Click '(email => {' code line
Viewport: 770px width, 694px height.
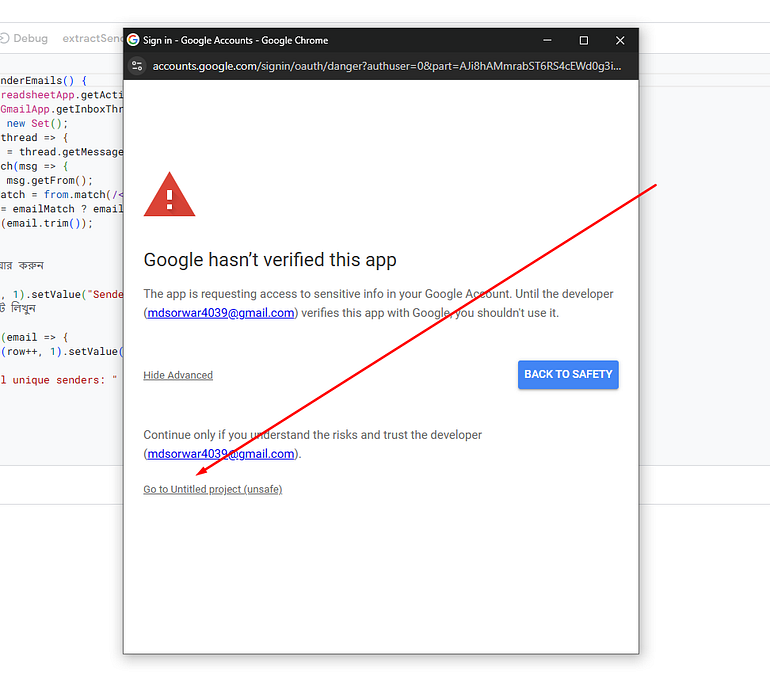(x=34, y=337)
